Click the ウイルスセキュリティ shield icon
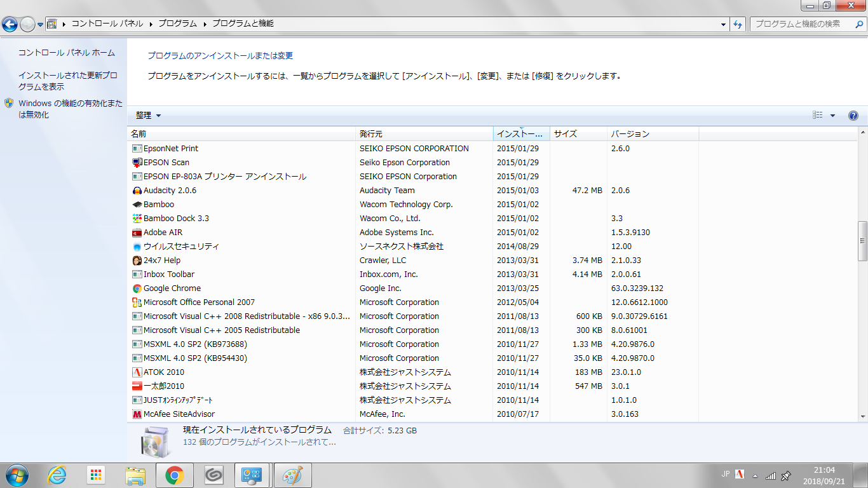The width and height of the screenshot is (868, 488). point(137,247)
